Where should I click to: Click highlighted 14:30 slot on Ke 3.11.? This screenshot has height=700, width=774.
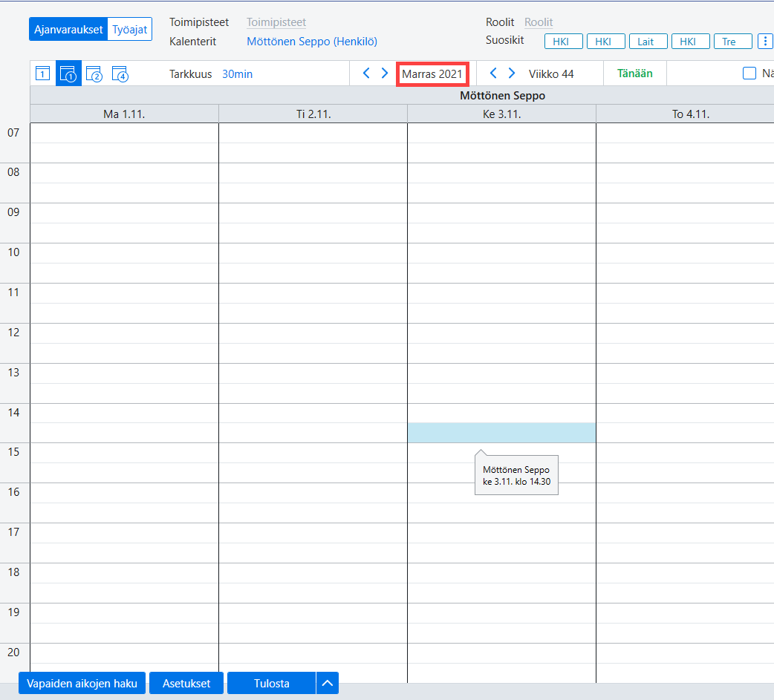coord(502,433)
